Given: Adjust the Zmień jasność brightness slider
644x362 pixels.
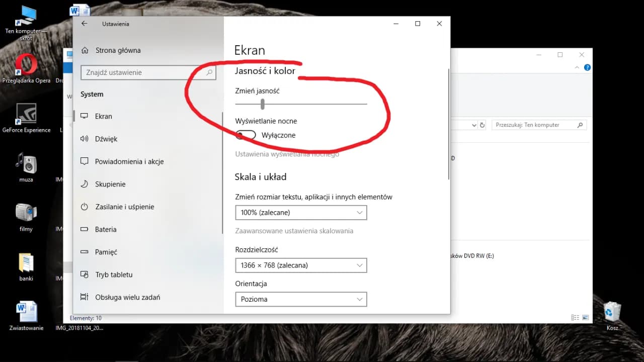Looking at the screenshot, I should click(262, 104).
